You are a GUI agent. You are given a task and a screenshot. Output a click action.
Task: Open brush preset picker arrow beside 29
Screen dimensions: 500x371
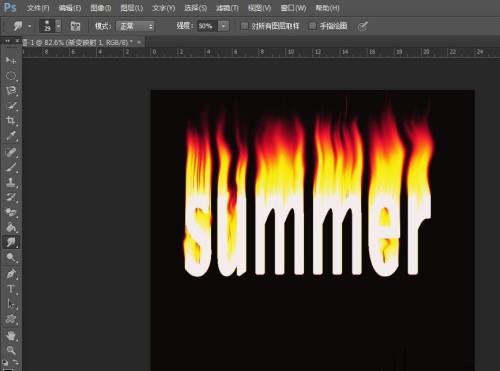click(x=58, y=26)
